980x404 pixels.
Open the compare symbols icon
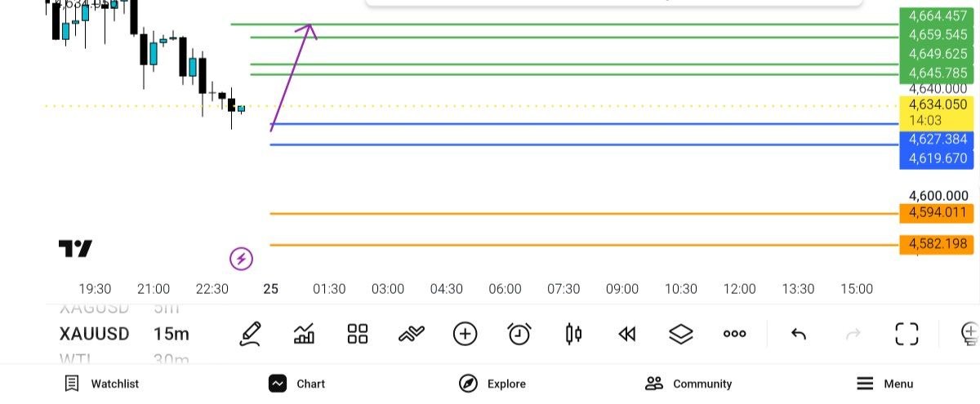click(412, 333)
